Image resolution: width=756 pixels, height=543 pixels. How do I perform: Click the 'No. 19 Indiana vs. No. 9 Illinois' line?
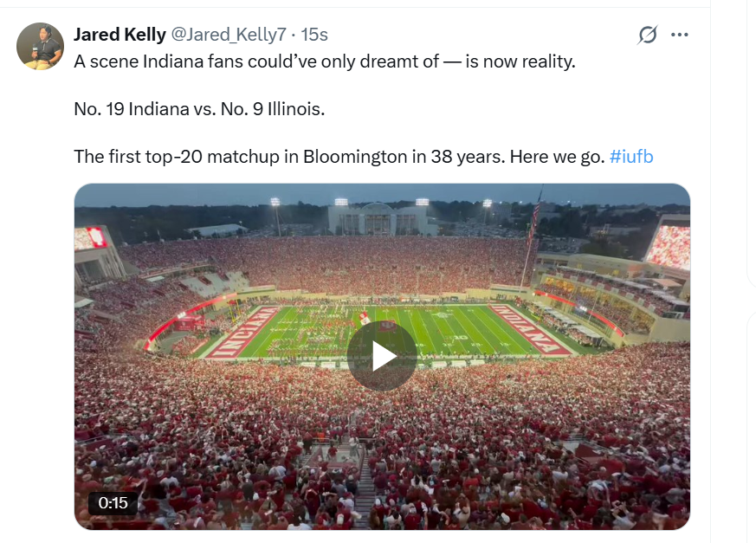coord(199,109)
